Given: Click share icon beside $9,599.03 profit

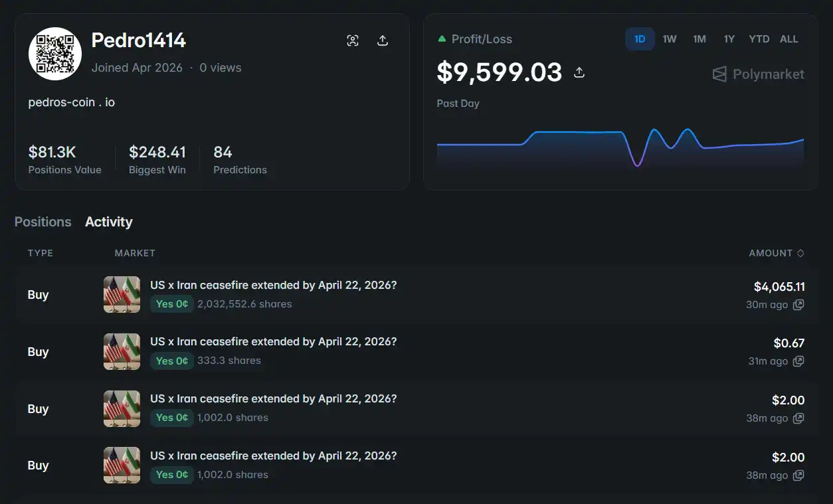Looking at the screenshot, I should (579, 72).
